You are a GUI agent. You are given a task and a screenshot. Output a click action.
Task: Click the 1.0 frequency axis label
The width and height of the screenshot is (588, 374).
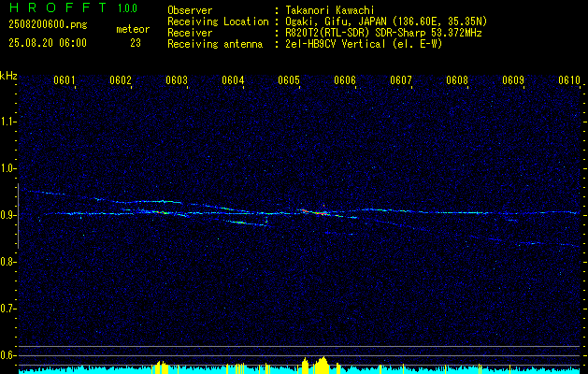(x=7, y=168)
